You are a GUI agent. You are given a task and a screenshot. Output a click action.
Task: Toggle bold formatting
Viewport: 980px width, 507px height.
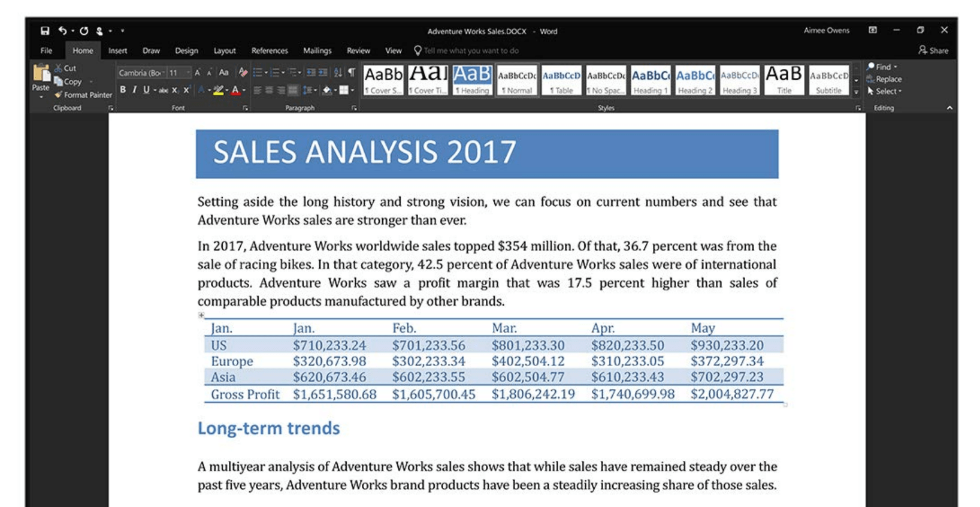[x=123, y=90]
